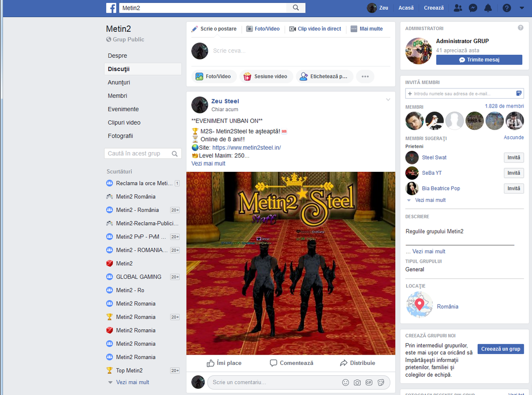This screenshot has height=395, width=532.
Task: Click administrators help question icon
Action: coord(521,28)
